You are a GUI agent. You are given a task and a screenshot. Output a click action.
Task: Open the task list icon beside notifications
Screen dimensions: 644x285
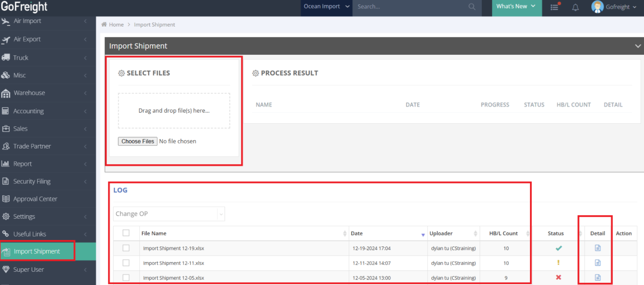click(554, 7)
